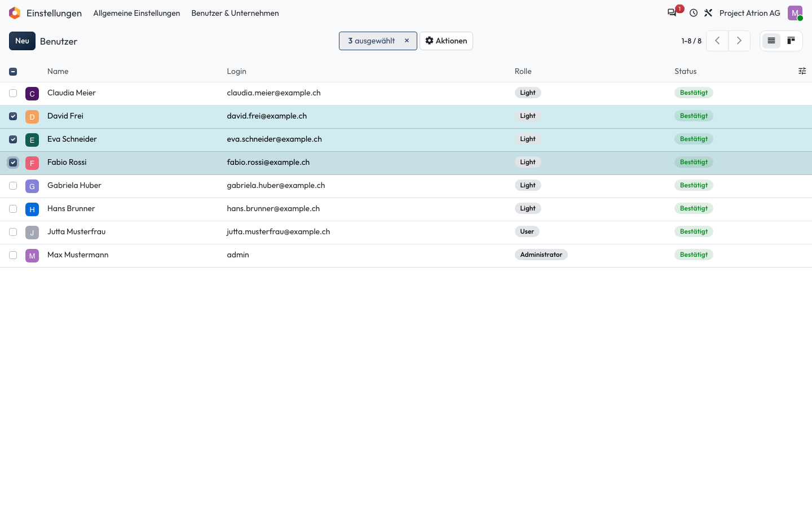Clear the 3 ausgewählt selection

point(407,41)
